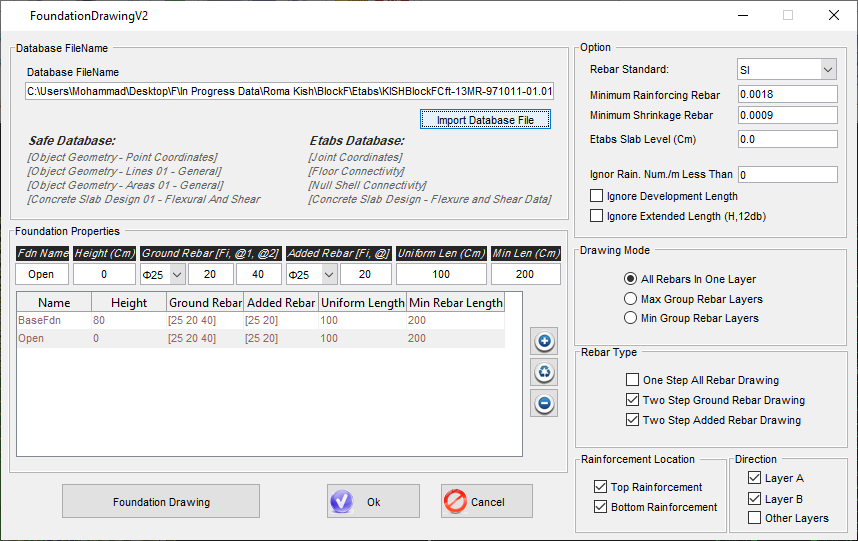Uncheck Top Rainforcement option

(600, 487)
